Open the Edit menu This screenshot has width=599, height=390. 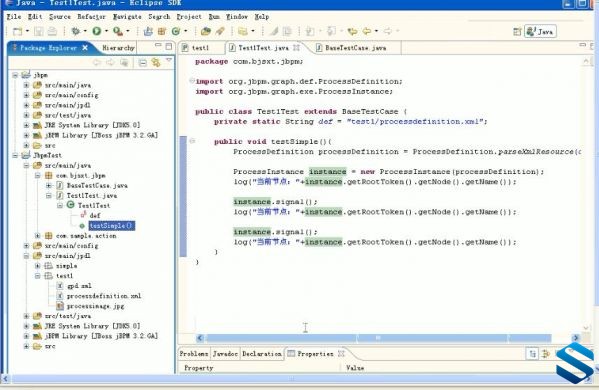[x=35, y=17]
